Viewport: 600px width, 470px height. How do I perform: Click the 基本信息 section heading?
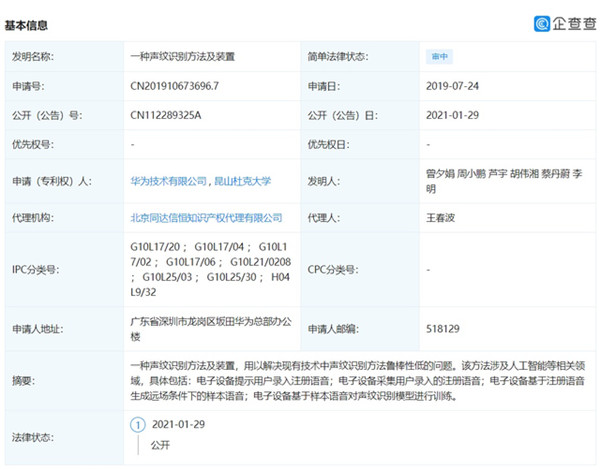(26, 24)
